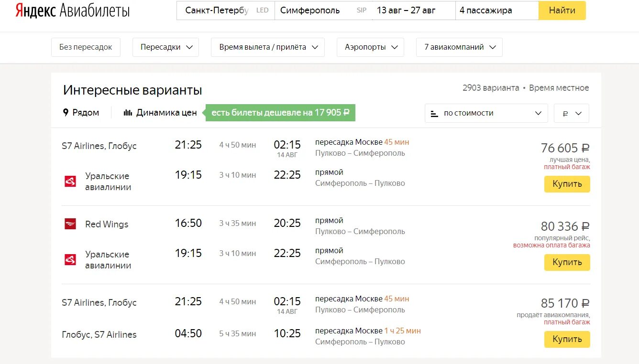The image size is (639, 364).
Task: Click платный багаж note under 85 170 ₽
Action: tap(567, 322)
